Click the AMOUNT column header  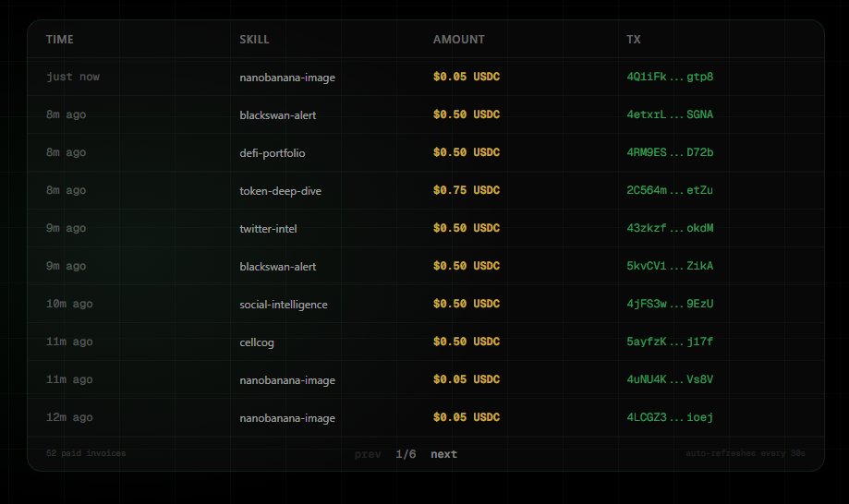(458, 40)
